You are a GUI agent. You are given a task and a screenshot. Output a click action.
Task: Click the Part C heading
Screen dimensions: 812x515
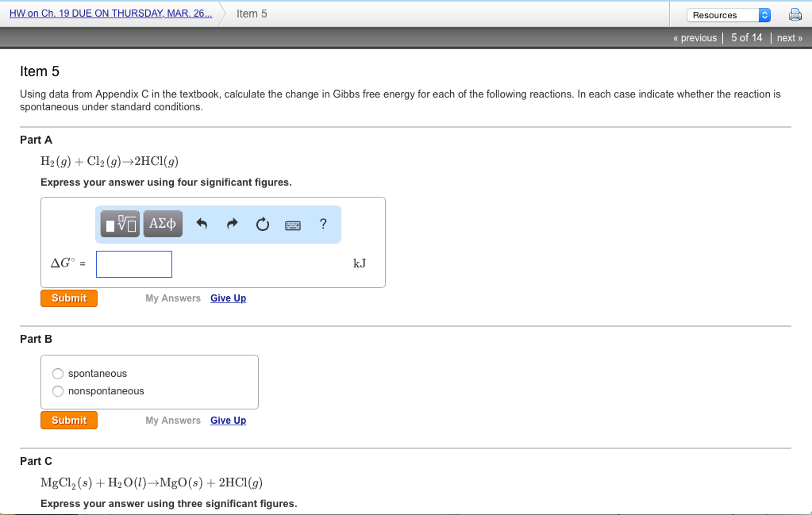(37, 461)
